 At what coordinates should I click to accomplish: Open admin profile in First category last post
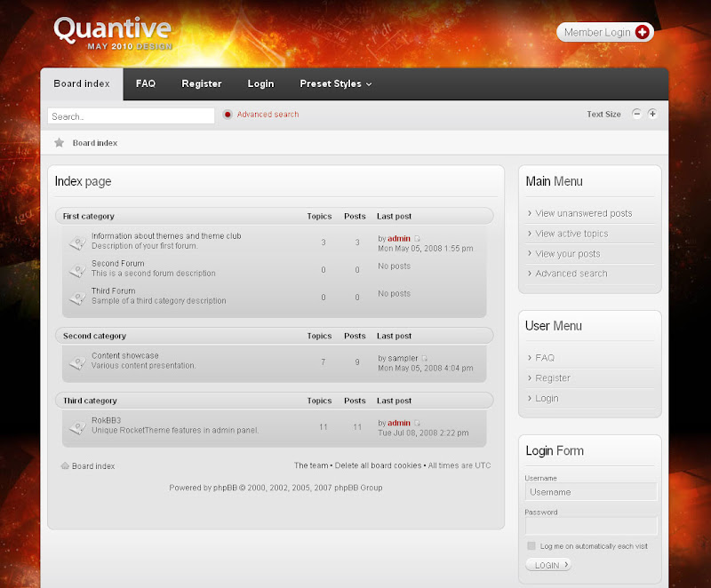point(399,238)
